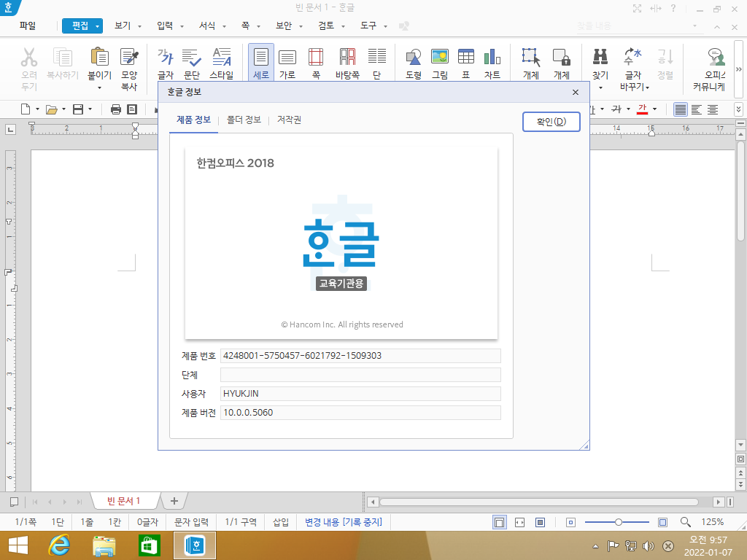Toggle left paragraph alignment
Screen dimensions: 747x560
697,109
